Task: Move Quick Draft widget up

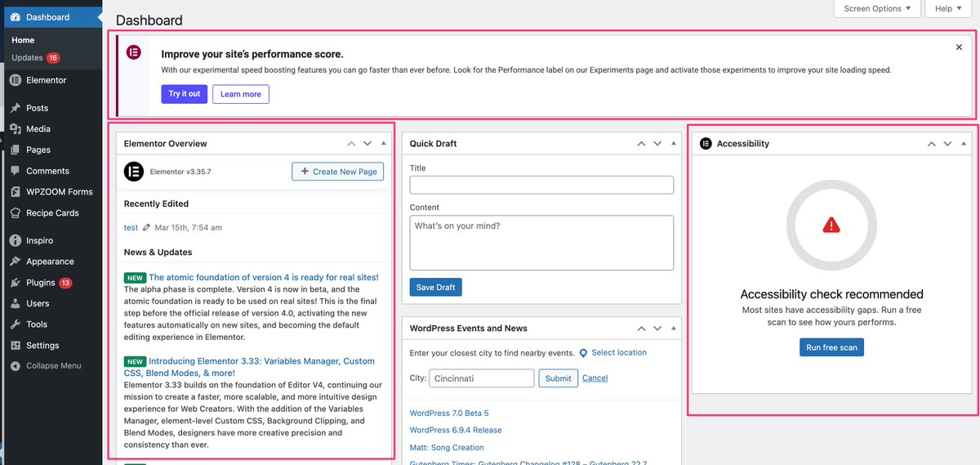Action: click(642, 144)
